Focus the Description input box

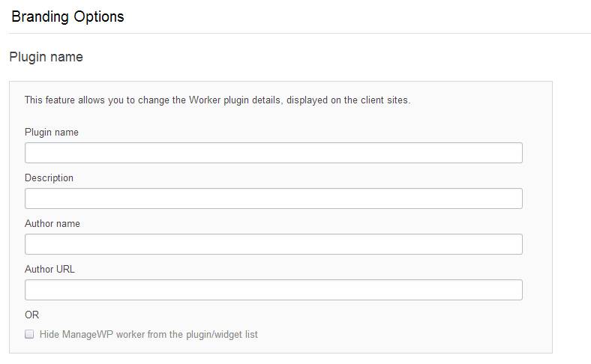point(273,198)
